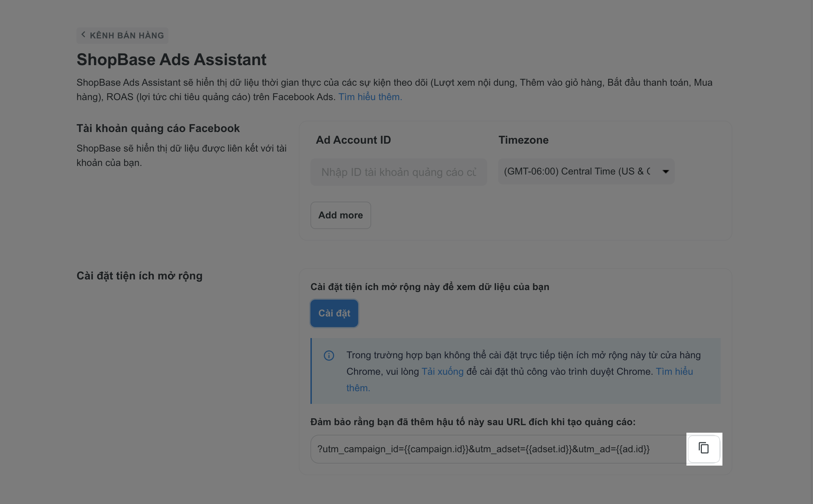Viewport: 813px width, 504px height.
Task: Open Tìm hiểu thêm link in info box
Action: [674, 371]
